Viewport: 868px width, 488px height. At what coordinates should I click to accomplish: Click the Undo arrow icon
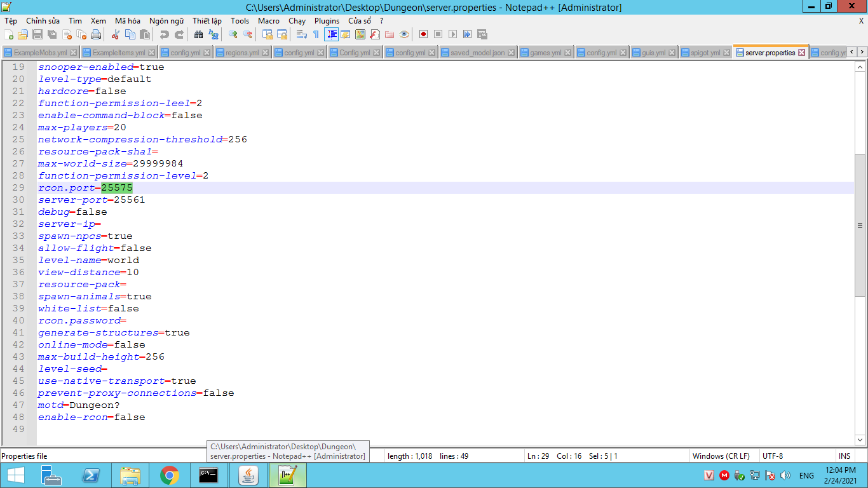pyautogui.click(x=165, y=34)
